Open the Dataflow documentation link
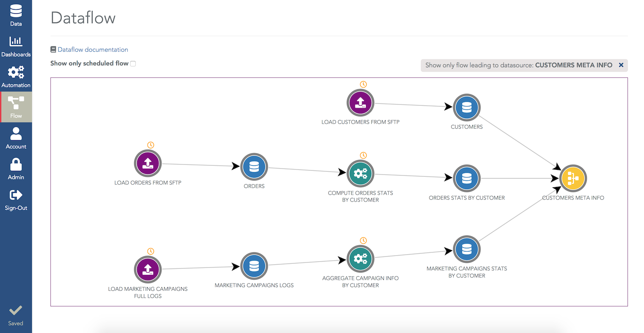Image resolution: width=644 pixels, height=333 pixels. click(93, 49)
